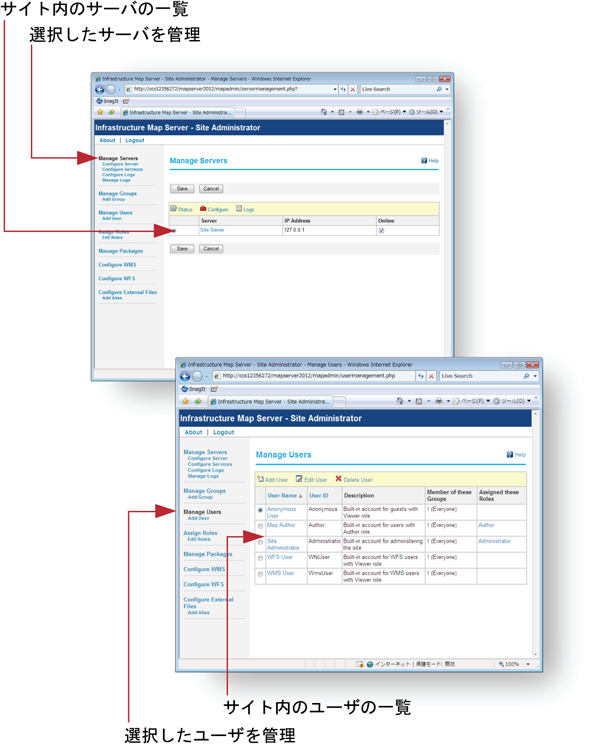Click the Forward arrow in Manage Servers window
The image size is (600, 744).
(111, 89)
